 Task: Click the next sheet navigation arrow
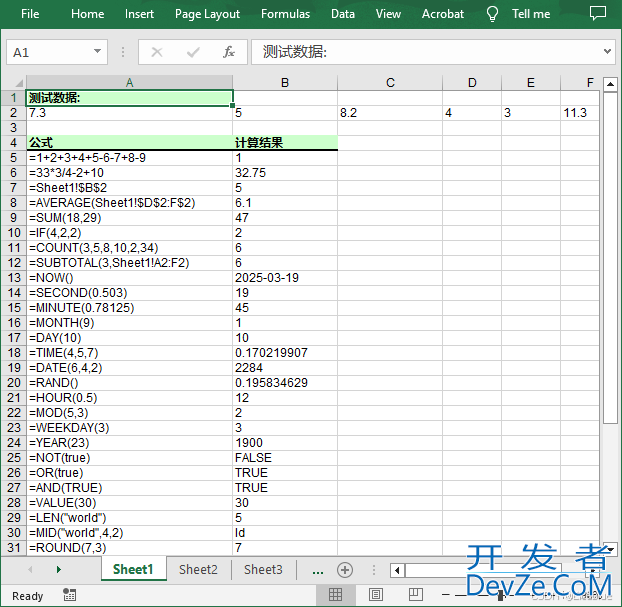point(59,570)
